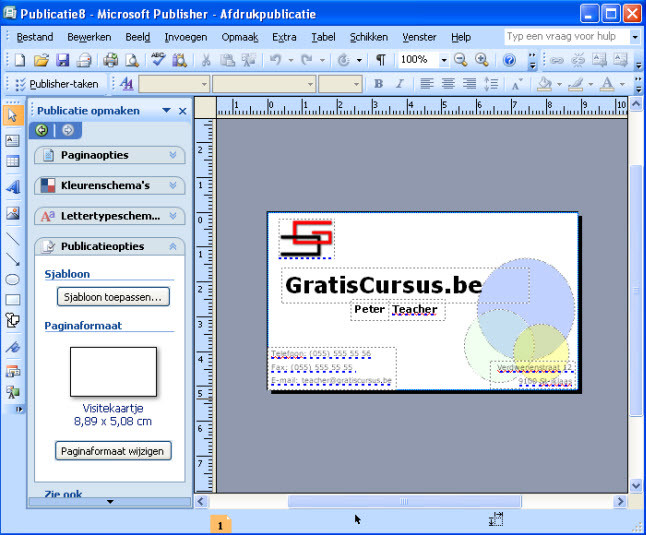The width and height of the screenshot is (646, 535).
Task: Click the Visitekaartje page thumbnail
Action: point(113,372)
